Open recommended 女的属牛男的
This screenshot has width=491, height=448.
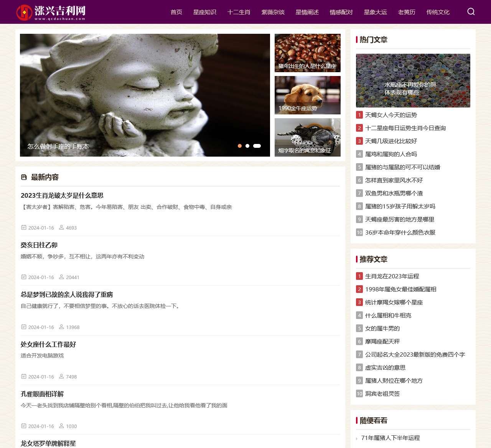[x=382, y=328]
